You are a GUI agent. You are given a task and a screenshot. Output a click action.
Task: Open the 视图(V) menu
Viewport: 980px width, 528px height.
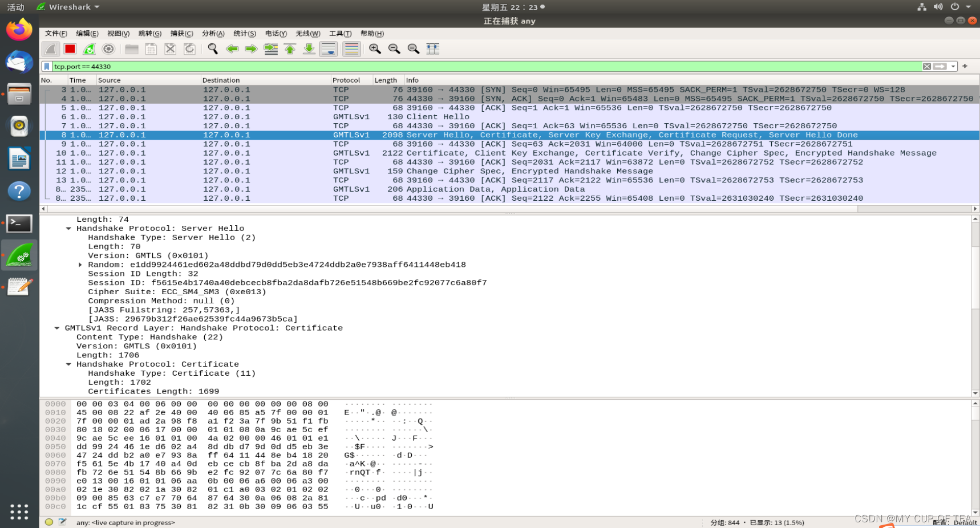[119, 34]
